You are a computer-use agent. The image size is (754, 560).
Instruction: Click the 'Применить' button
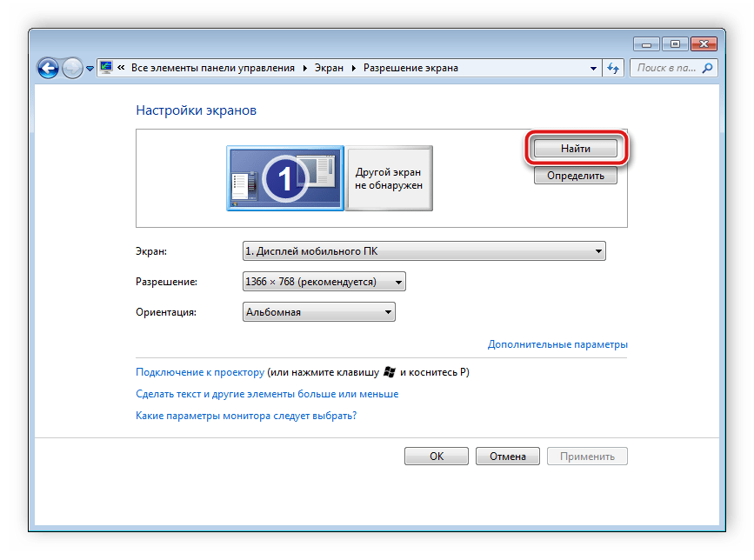coord(587,457)
